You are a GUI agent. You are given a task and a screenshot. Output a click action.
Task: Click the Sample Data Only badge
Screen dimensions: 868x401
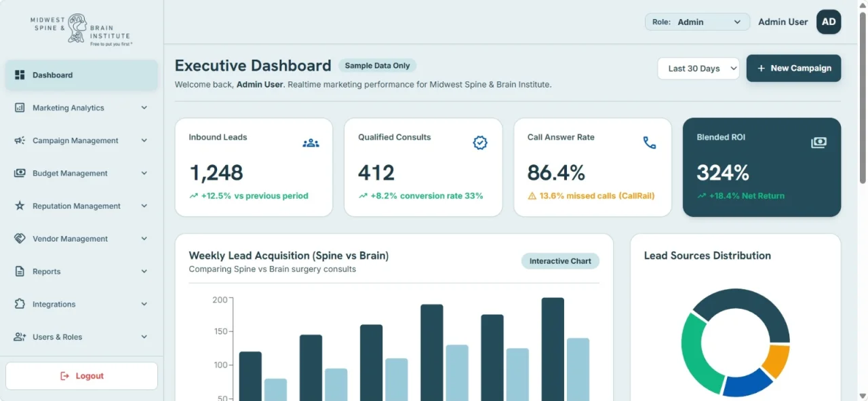[378, 66]
